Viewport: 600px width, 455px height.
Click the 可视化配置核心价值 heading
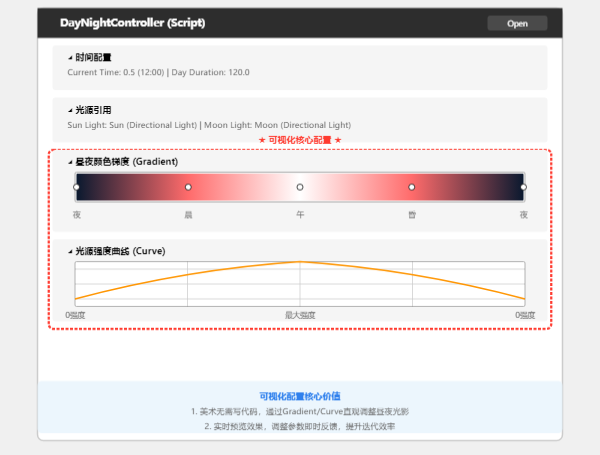(x=300, y=397)
